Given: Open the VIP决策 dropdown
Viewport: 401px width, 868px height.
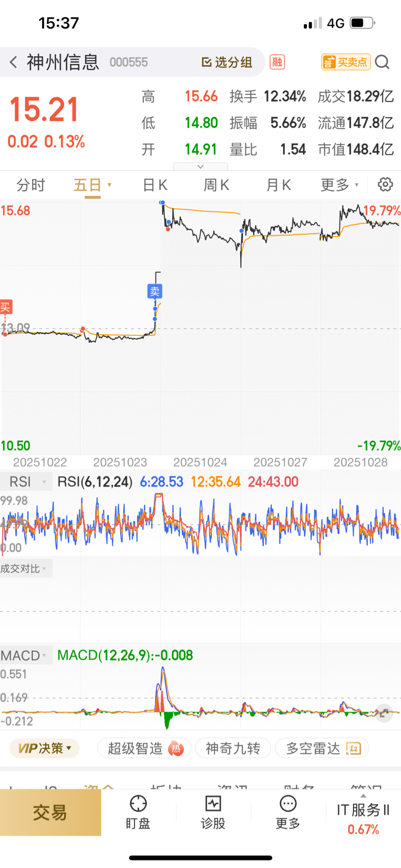Looking at the screenshot, I should 45,748.
